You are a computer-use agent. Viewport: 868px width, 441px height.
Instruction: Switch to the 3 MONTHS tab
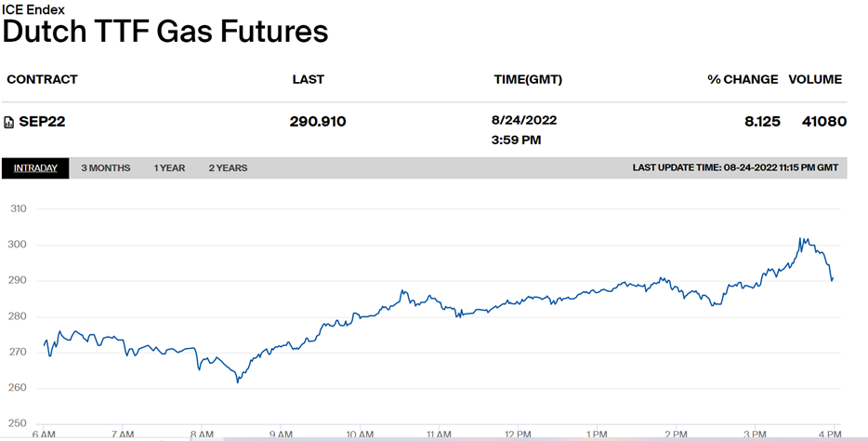coord(105,168)
